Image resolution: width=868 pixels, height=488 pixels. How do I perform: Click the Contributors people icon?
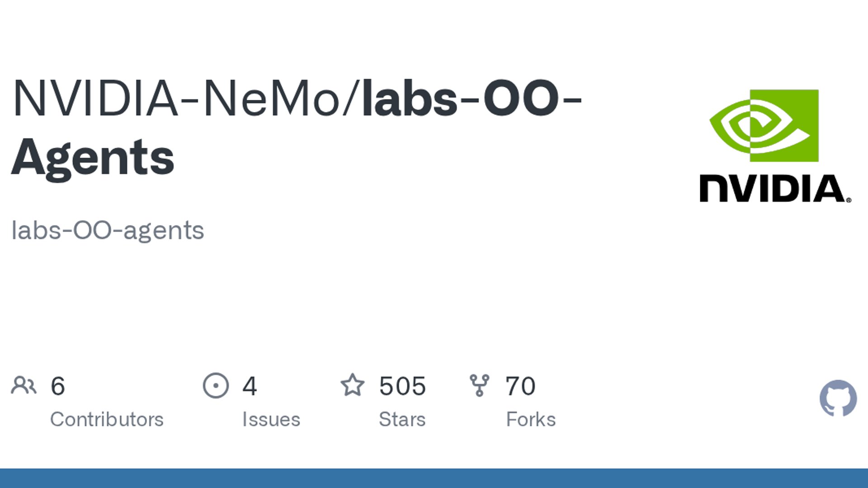coord(24,386)
